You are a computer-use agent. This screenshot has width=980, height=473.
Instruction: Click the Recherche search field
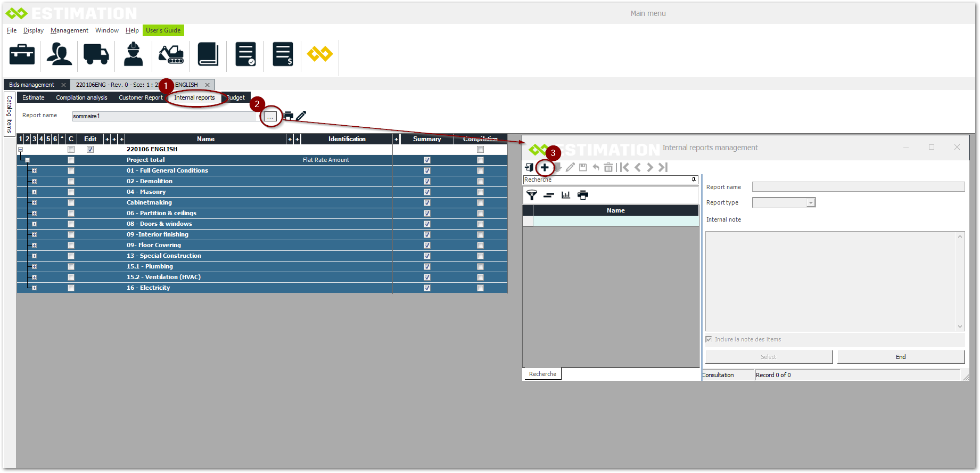point(607,180)
